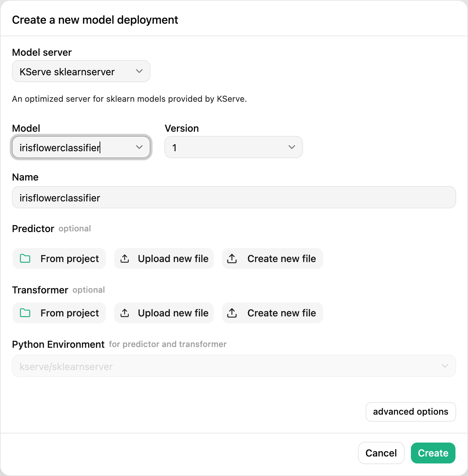Choose Transformer From project button
468x476 pixels.
coord(59,313)
